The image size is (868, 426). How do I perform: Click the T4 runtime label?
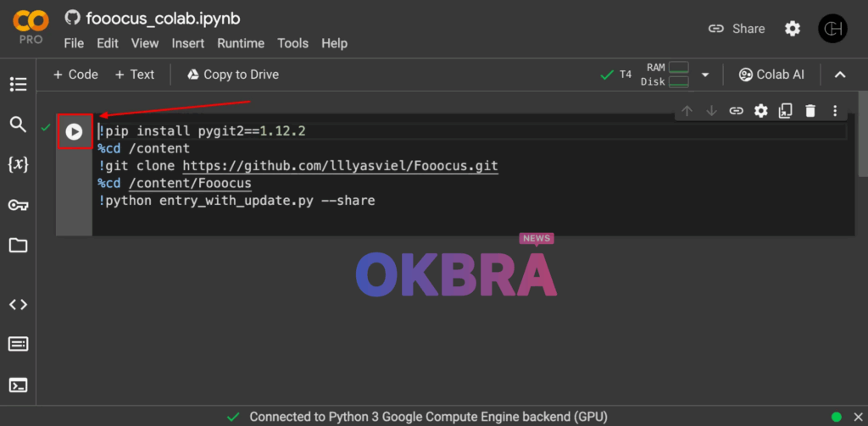[x=625, y=75]
